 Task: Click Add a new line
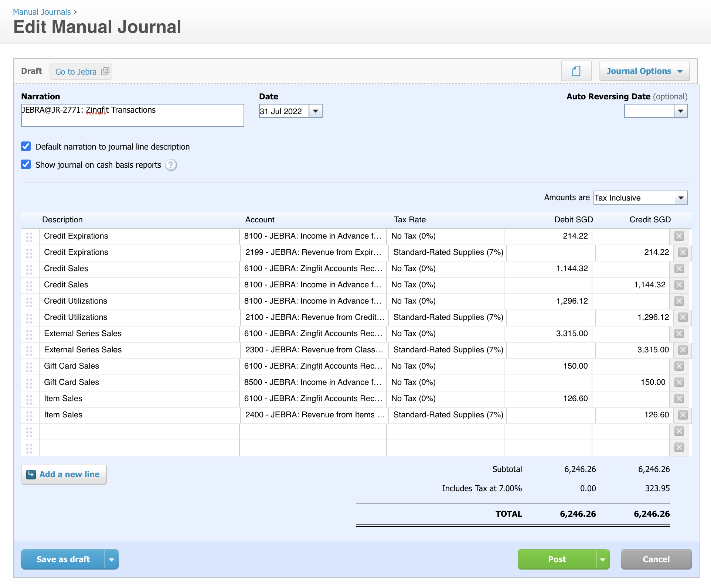[x=64, y=474]
